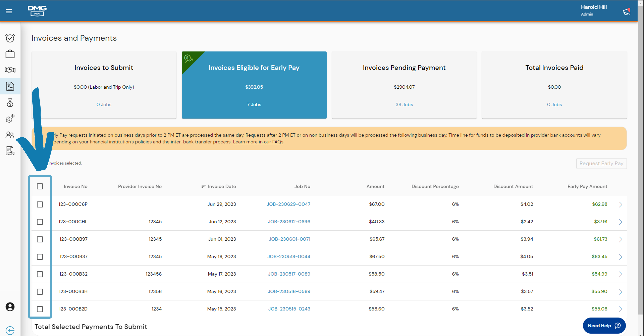Check invoice I23-000C6P's checkbox
The height and width of the screenshot is (336, 644).
pos(40,204)
